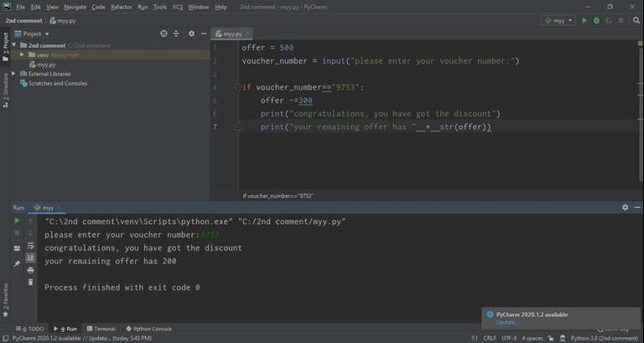
Task: Open Project panel settings gear
Action: (x=191, y=34)
